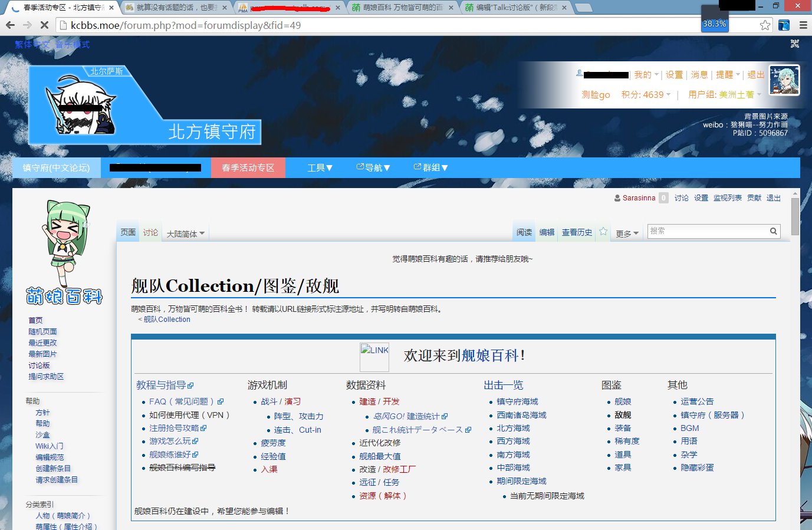Open sidebar link 最近更改
The height and width of the screenshot is (530, 812).
(42, 343)
